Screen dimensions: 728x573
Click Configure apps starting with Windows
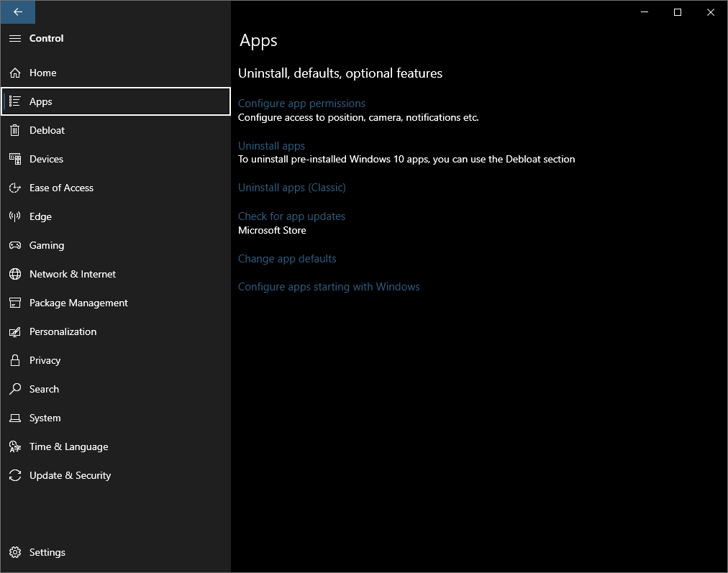coord(329,287)
